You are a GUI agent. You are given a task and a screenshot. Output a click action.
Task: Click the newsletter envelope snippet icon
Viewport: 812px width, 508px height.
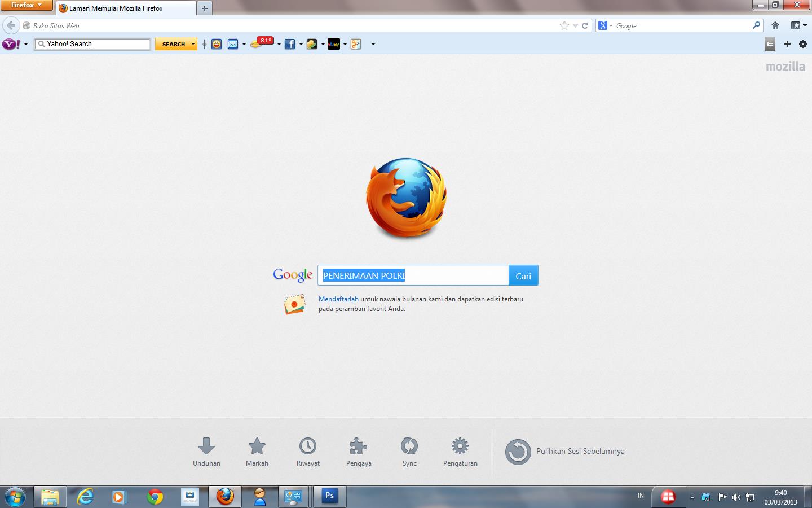tap(295, 304)
